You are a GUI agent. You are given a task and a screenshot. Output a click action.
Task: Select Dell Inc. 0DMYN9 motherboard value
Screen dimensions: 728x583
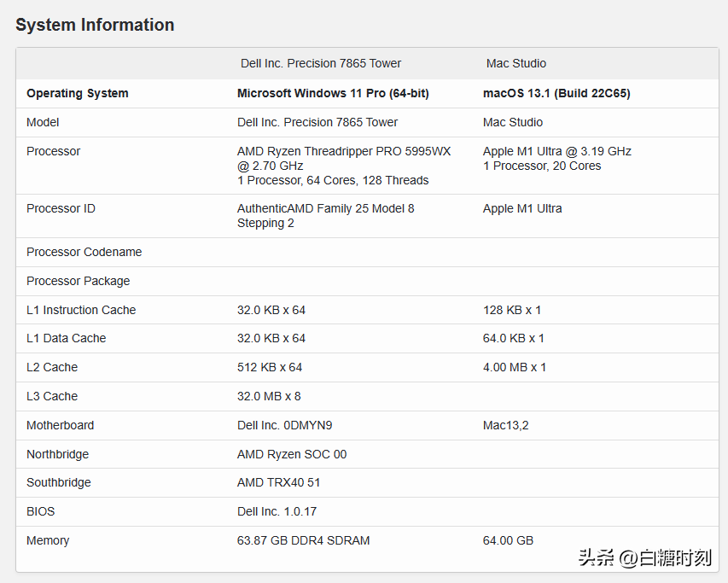point(284,426)
